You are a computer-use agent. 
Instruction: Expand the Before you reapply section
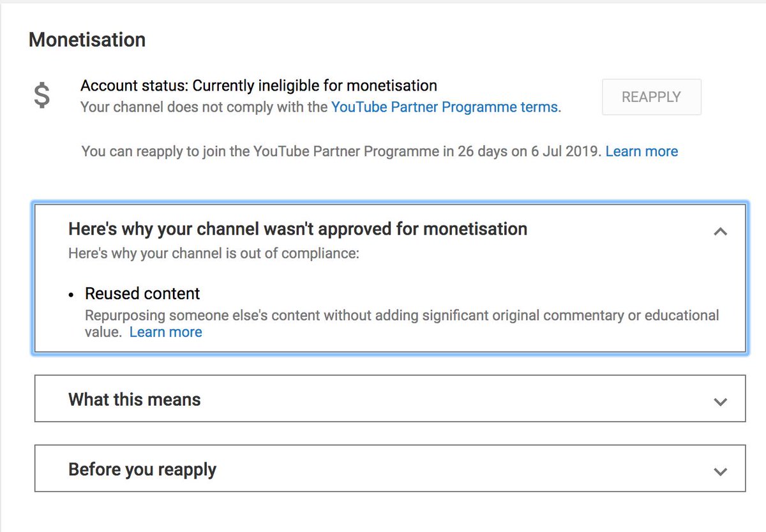click(x=390, y=468)
